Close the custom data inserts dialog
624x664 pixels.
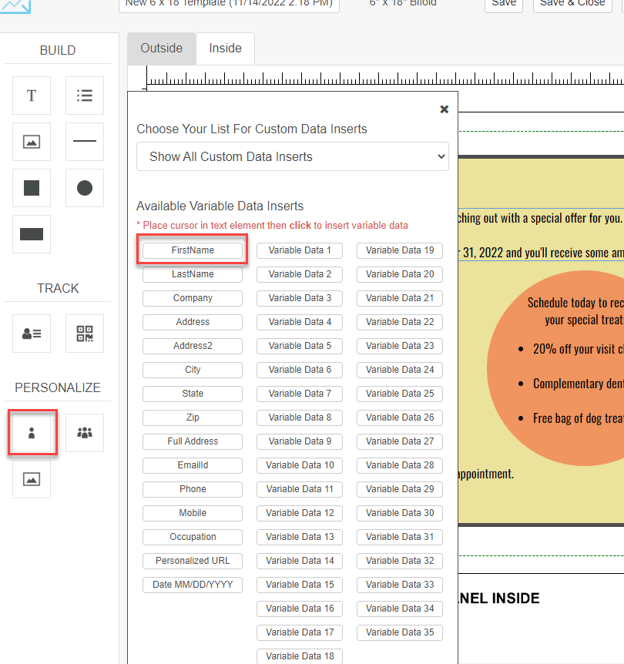444,109
